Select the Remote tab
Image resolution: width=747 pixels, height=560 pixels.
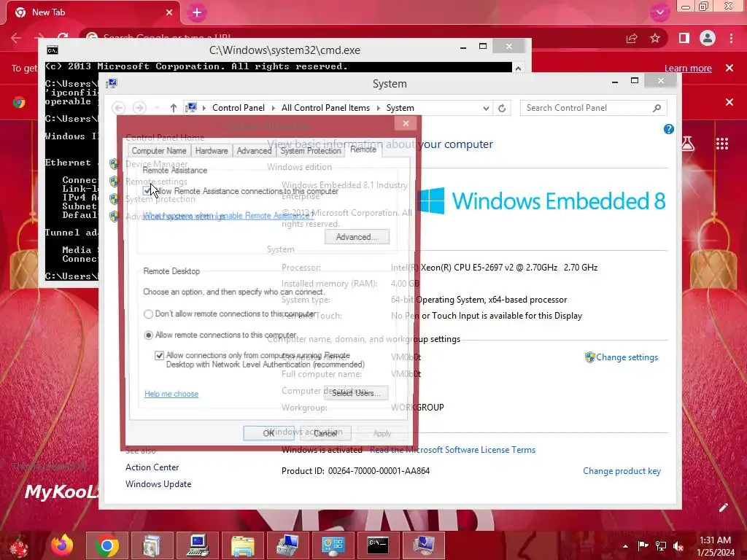[x=363, y=149]
